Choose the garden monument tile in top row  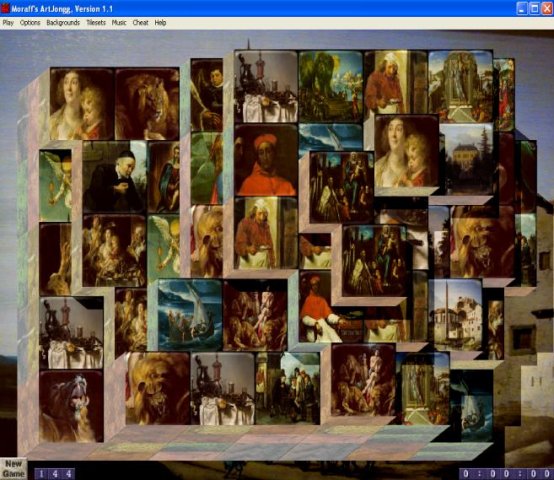tap(460, 87)
